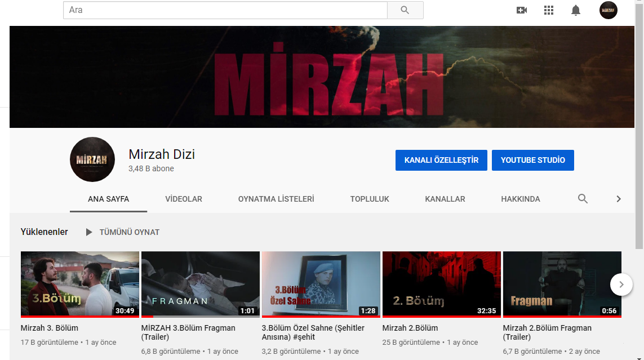This screenshot has height=360, width=644.
Task: Click the title 3.Bölüm Özel Sahne (Şehitler Anısına)
Action: pyautogui.click(x=313, y=332)
